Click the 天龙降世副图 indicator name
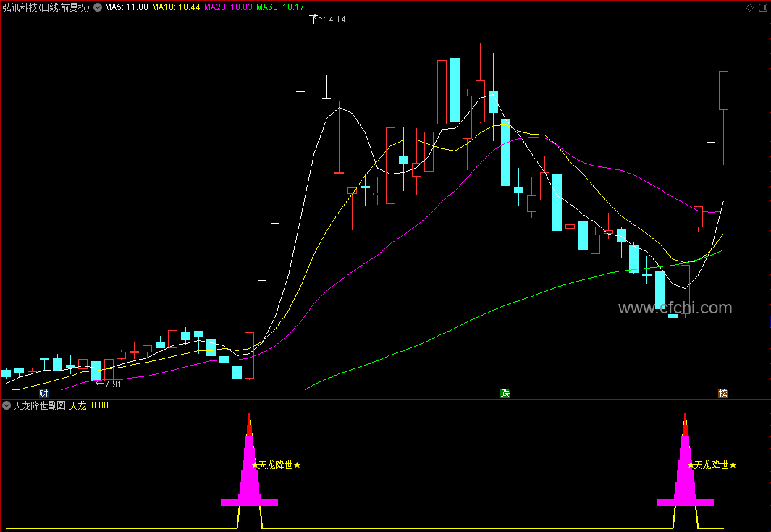771x532 pixels. pyautogui.click(x=39, y=405)
